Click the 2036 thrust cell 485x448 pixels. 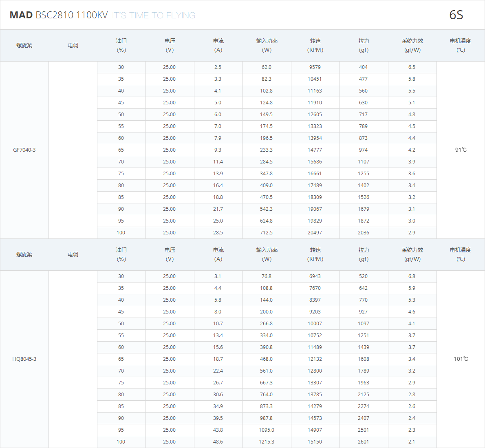(x=364, y=233)
